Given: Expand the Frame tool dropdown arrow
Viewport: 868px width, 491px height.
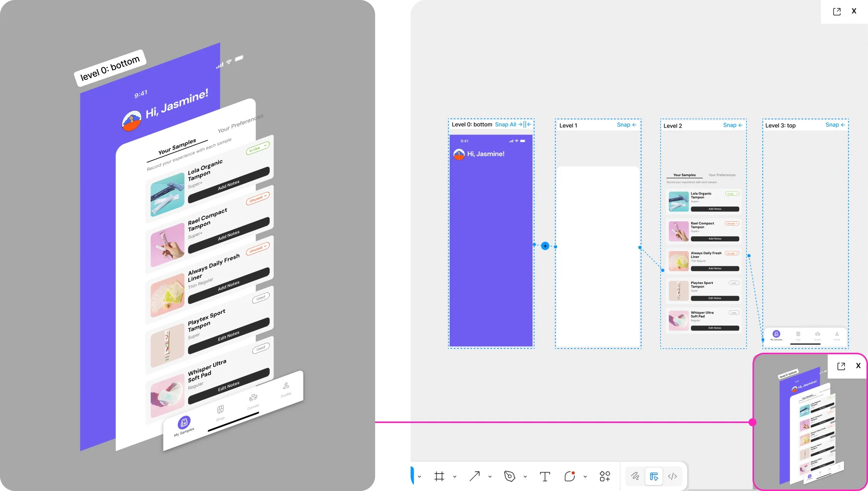Looking at the screenshot, I should (455, 477).
